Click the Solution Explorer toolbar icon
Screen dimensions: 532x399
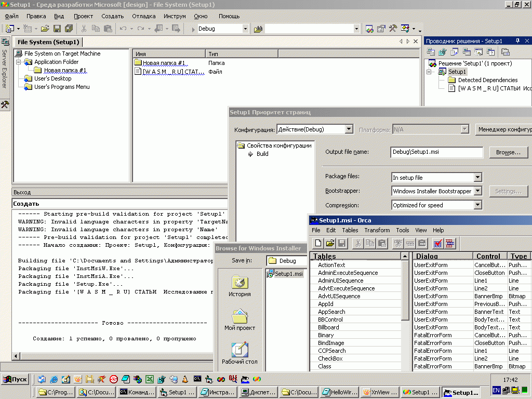click(369, 29)
